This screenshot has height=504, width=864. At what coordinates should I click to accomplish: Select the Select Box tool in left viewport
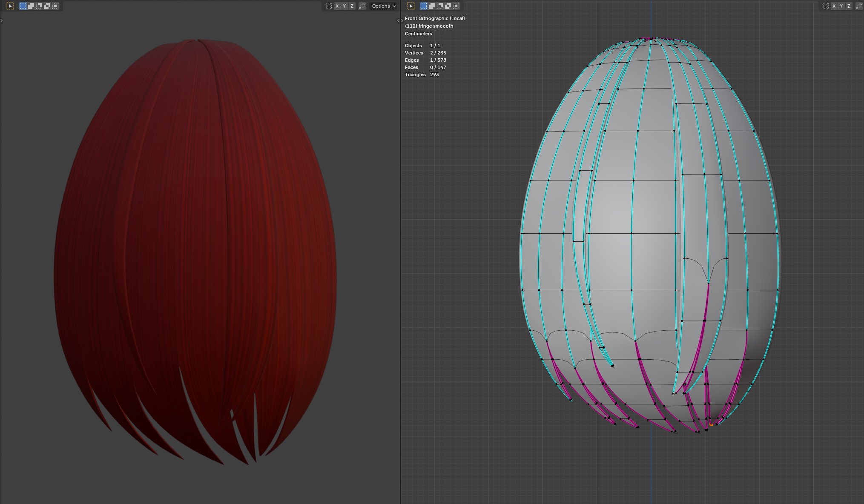pyautogui.click(x=10, y=6)
